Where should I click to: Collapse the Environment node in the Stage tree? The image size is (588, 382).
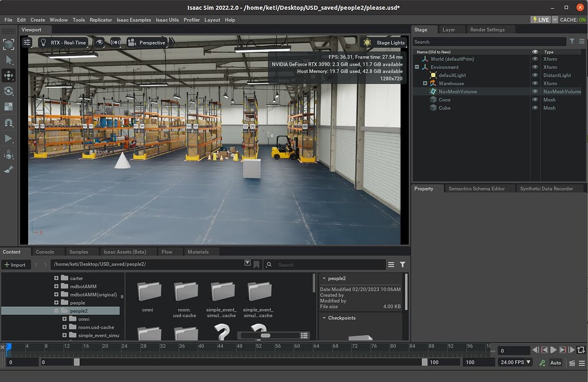pos(416,67)
